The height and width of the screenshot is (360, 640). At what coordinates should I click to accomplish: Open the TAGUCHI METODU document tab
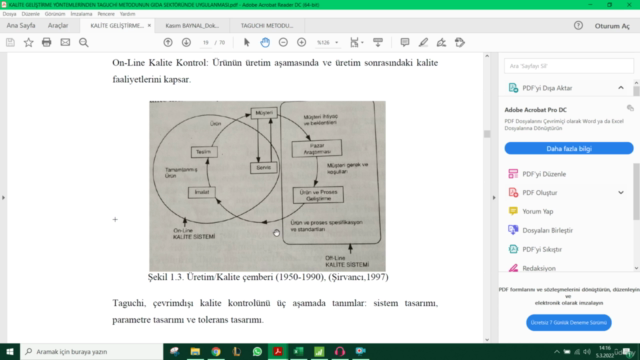[x=267, y=25]
